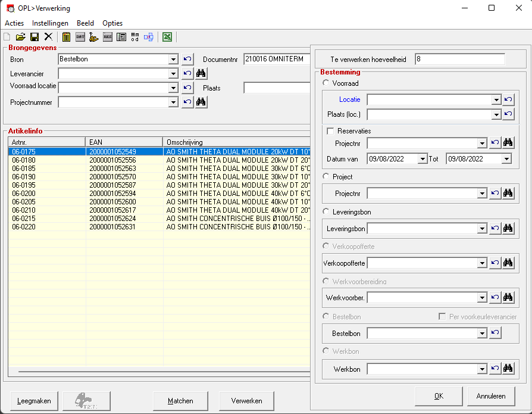This screenshot has height=414, width=532.
Task: Search reservation Projectnr with binoculars
Action: (508, 142)
